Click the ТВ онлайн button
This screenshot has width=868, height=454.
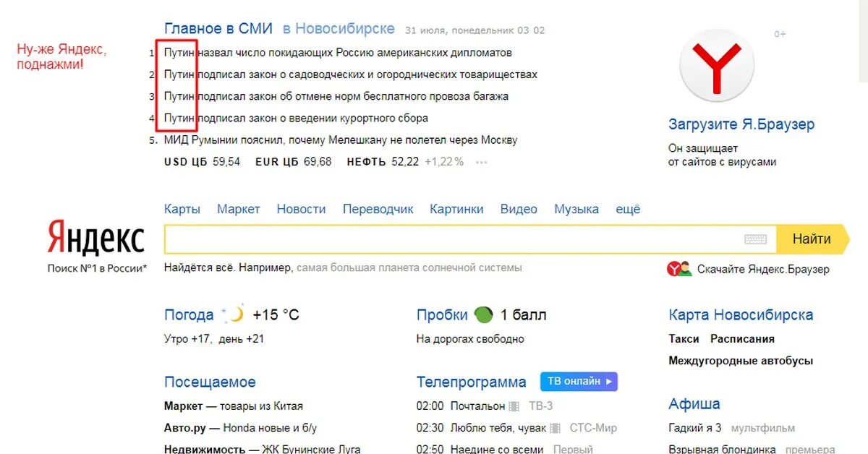point(579,381)
